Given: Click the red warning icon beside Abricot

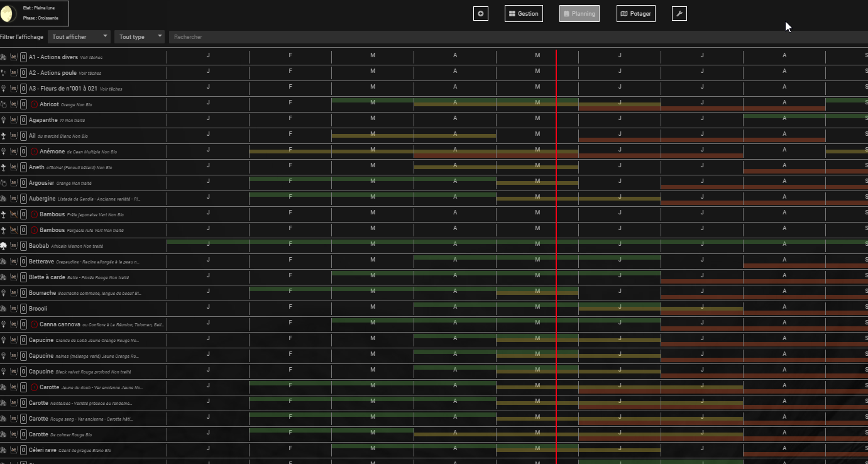Looking at the screenshot, I should [34, 104].
